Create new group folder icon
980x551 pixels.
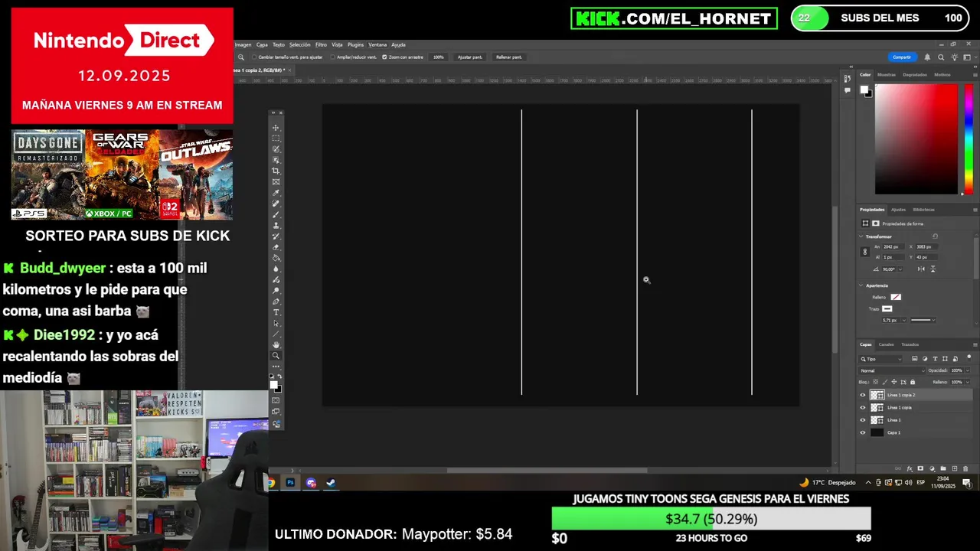coord(943,468)
